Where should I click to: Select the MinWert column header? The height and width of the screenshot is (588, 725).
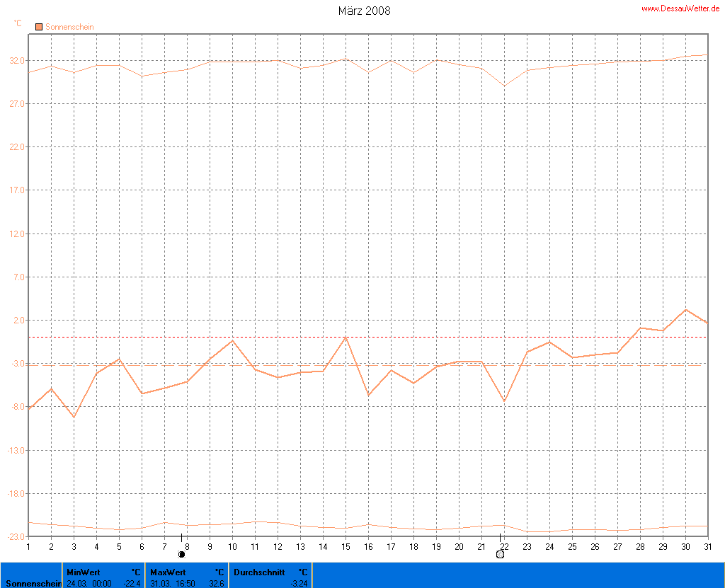click(84, 572)
